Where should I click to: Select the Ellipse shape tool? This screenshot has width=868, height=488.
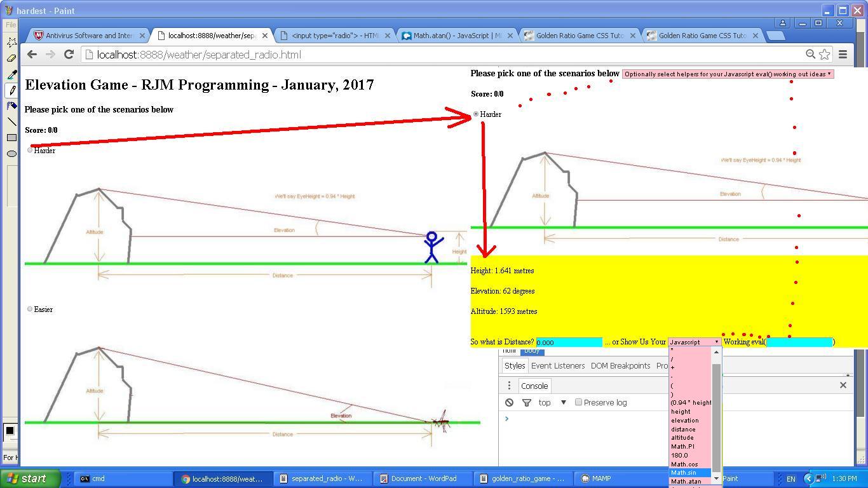coord(11,154)
